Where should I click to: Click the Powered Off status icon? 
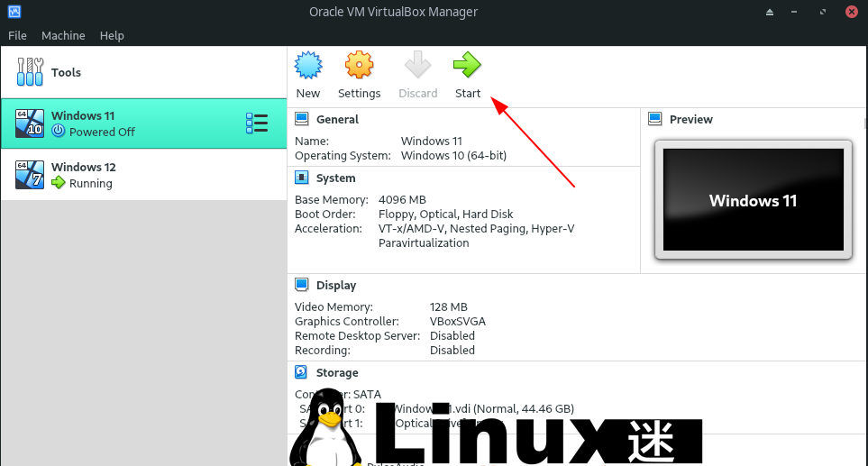point(58,132)
